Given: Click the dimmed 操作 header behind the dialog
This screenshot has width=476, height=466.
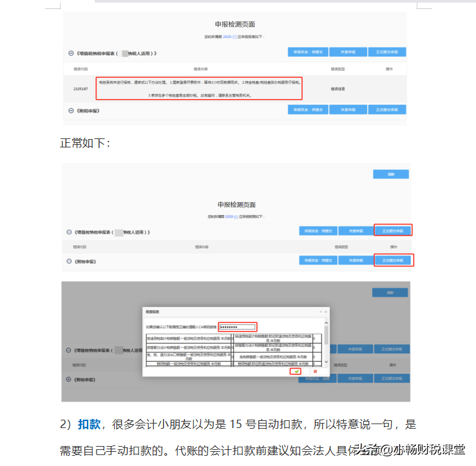Looking at the screenshot, I should coord(392,365).
